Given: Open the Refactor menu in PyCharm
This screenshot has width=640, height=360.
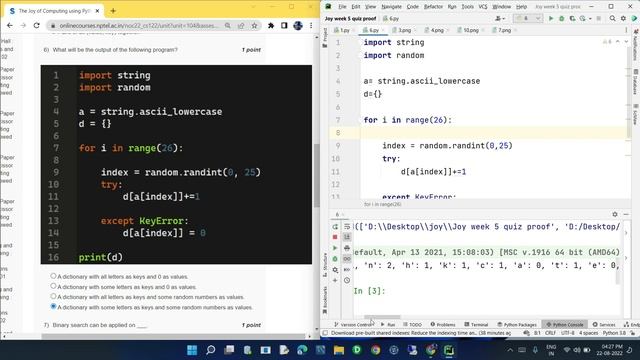Looking at the screenshot, I should (x=433, y=7).
